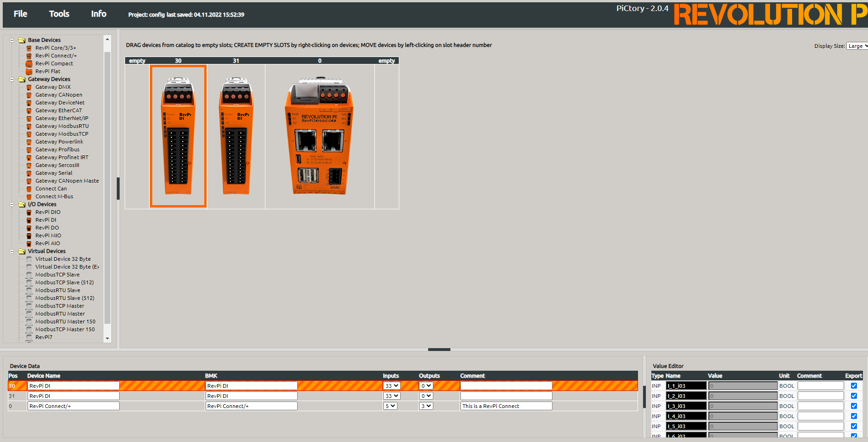Click the RevPi AIO module icon
The width and height of the screenshot is (868, 442).
29,243
